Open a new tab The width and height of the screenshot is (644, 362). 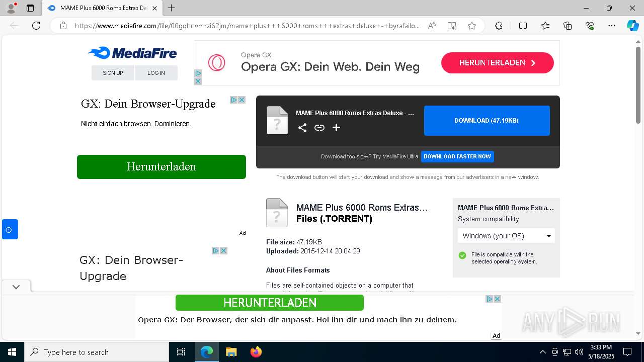point(172,8)
